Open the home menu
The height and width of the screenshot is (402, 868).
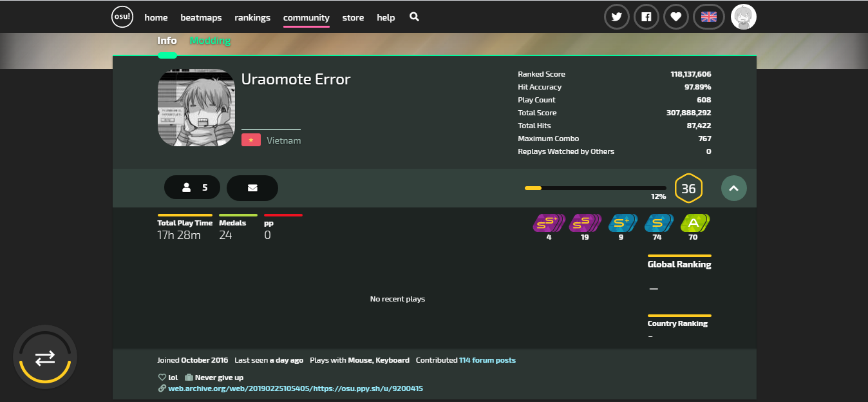click(x=156, y=17)
